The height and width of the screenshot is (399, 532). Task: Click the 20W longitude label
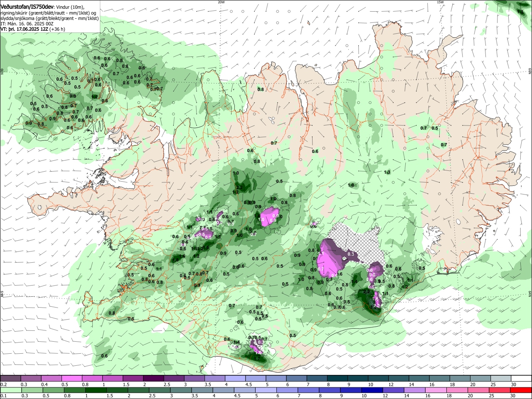221,2
